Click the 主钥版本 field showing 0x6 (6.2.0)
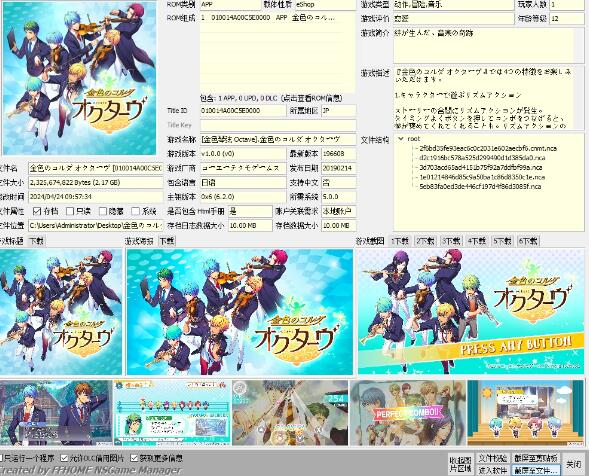Screen dimensions: 589x476 point(243,197)
